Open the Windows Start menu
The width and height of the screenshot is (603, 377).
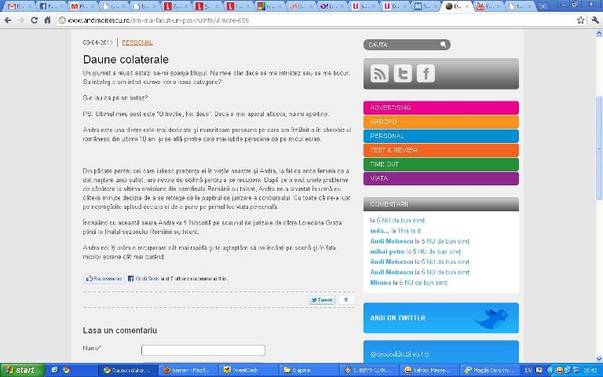point(21,370)
